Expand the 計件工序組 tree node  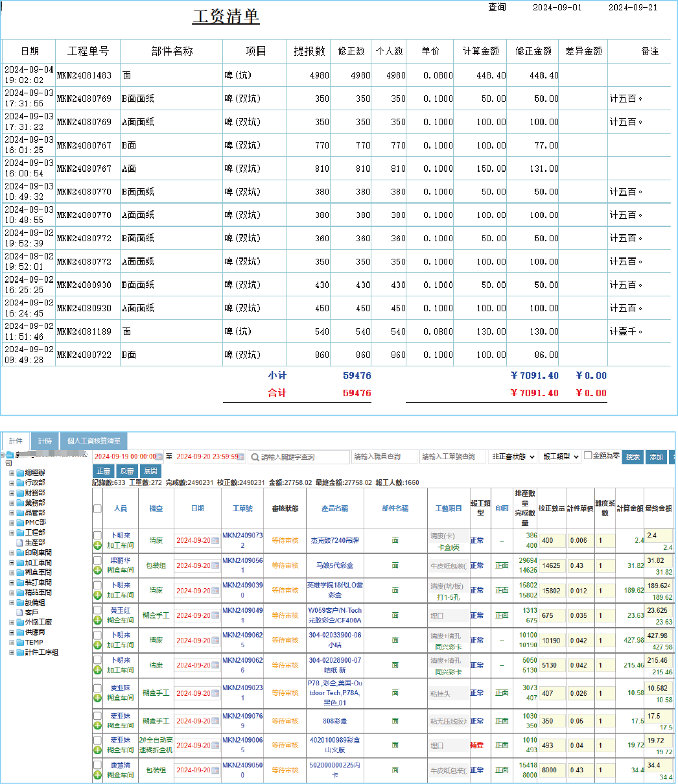[x=12, y=652]
